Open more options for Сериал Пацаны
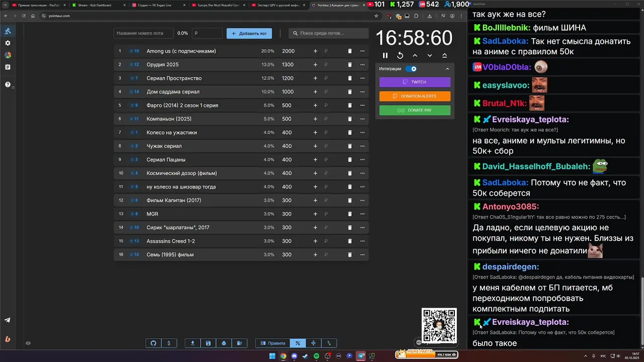The image size is (644, 362). 362,160
